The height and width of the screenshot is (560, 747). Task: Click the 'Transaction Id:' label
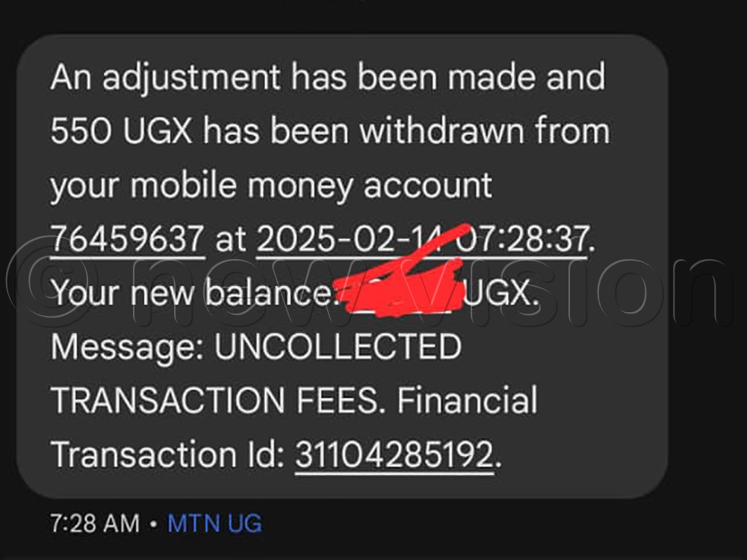tap(167, 454)
